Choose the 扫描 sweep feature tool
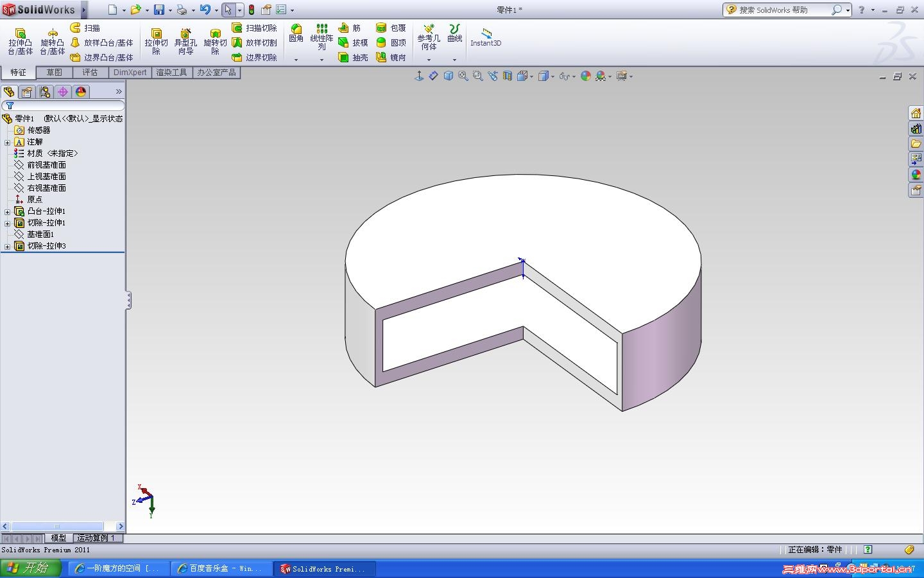The width and height of the screenshot is (924, 578). [x=85, y=28]
